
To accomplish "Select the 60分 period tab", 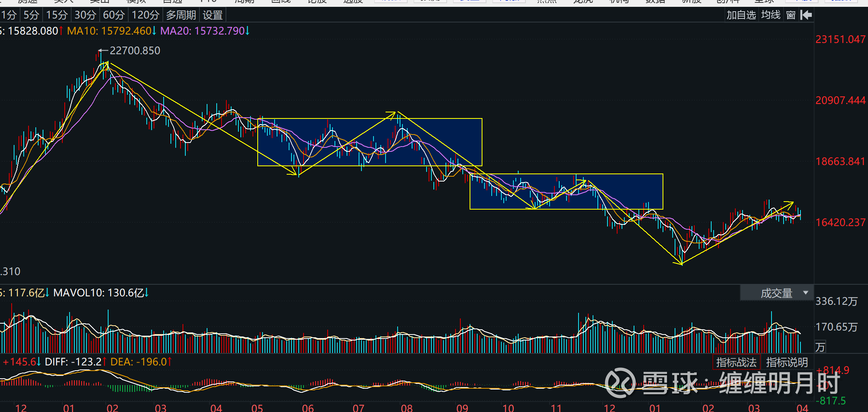I will (x=114, y=15).
